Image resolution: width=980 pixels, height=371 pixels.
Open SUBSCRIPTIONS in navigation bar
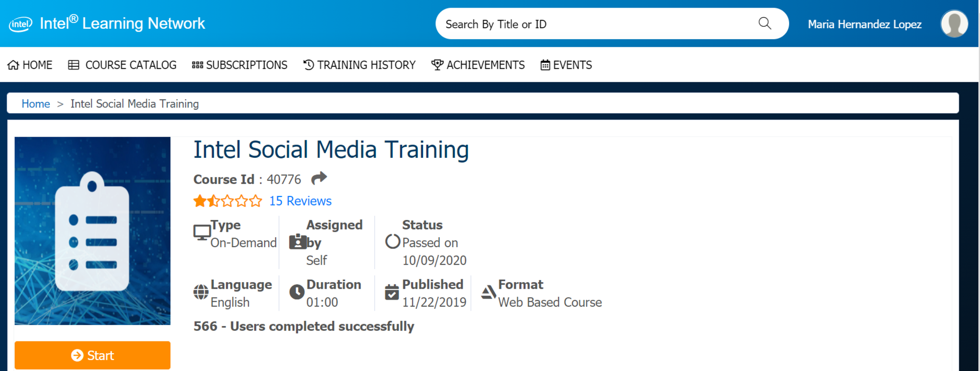click(x=239, y=65)
